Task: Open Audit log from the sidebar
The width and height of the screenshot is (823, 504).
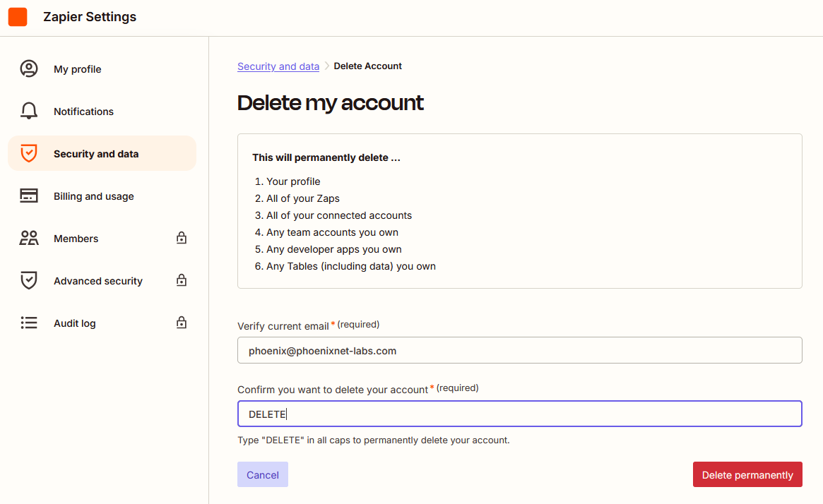Action: pyautogui.click(x=75, y=323)
